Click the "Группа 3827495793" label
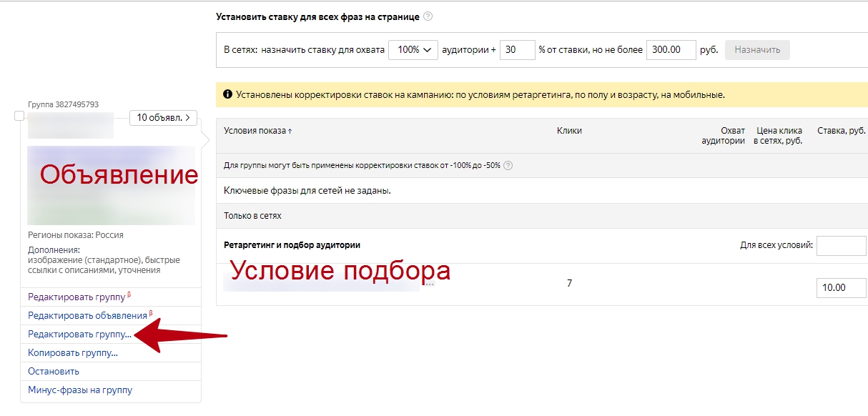Viewport: 868px width, 416px height. coord(63,104)
